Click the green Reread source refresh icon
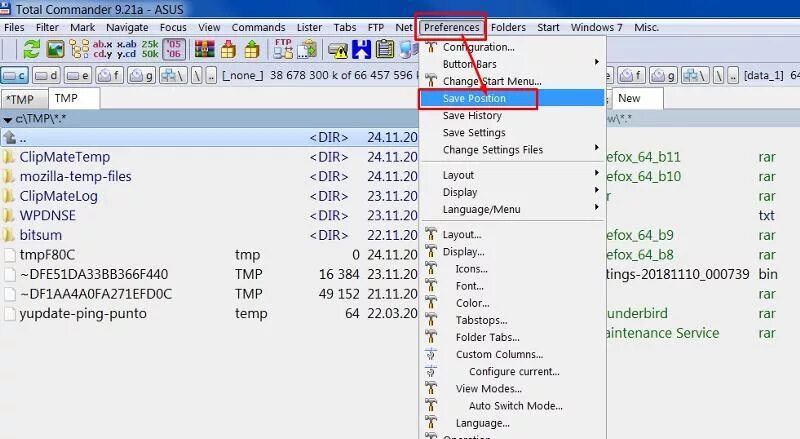The width and height of the screenshot is (800, 439). (31, 50)
